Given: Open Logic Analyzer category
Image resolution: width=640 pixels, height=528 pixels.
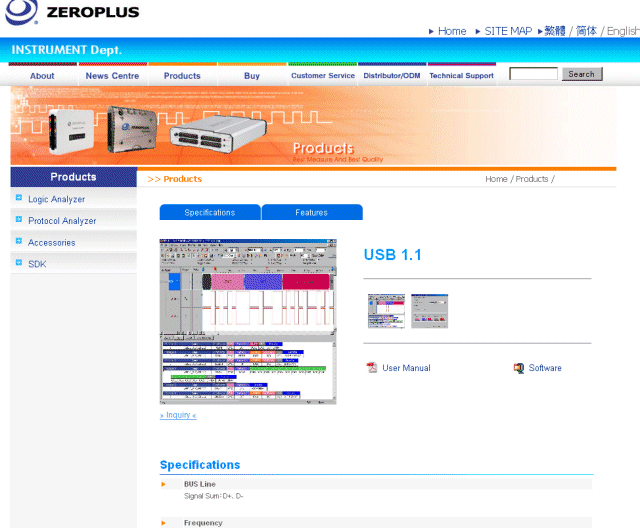Looking at the screenshot, I should click(56, 199).
